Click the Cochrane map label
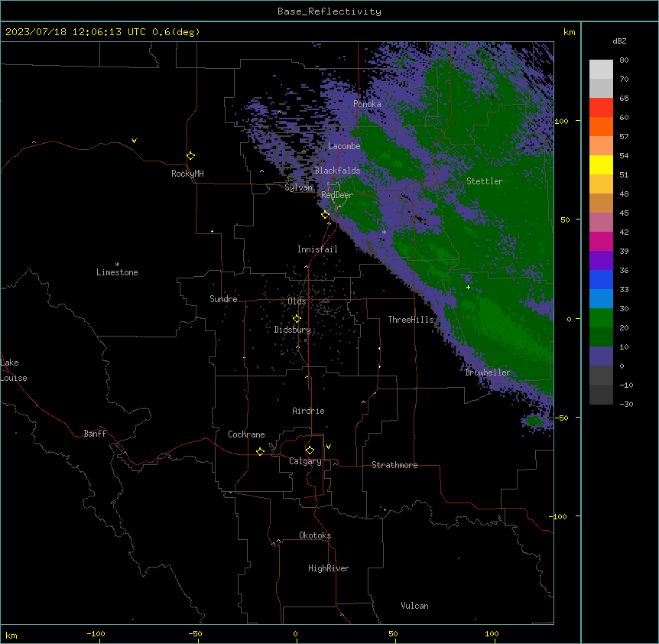659x644 pixels. 246,434
